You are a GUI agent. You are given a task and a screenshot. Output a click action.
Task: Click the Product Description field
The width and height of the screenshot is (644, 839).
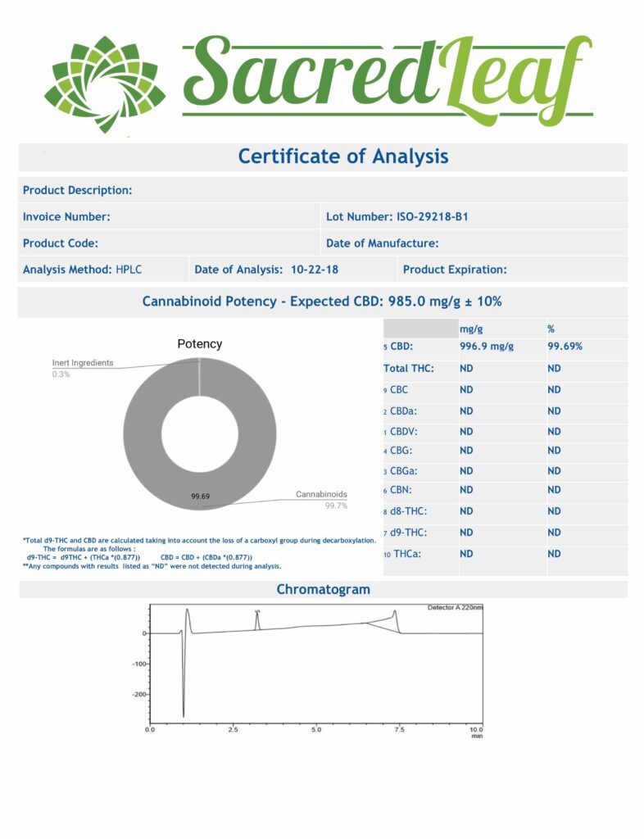[78, 190]
